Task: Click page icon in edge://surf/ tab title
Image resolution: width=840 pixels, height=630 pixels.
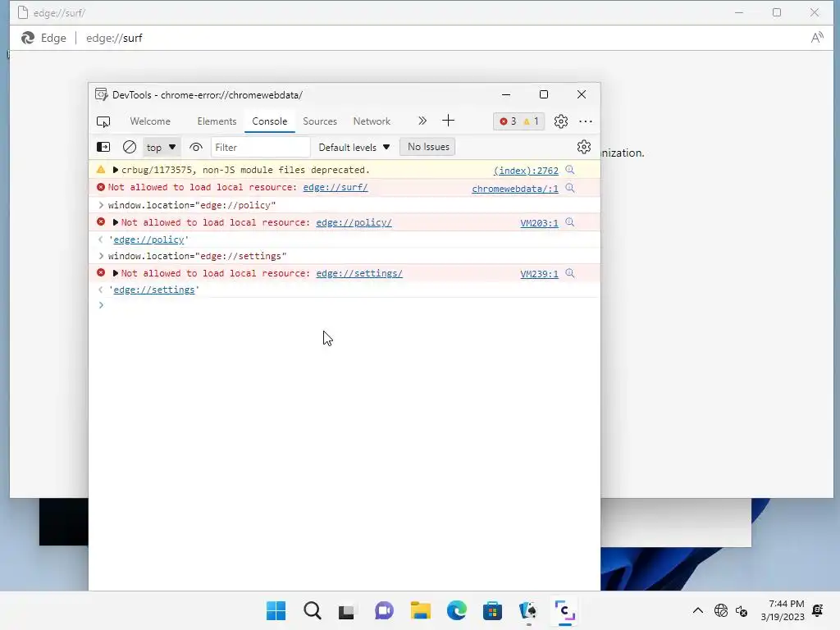Action: [x=23, y=12]
